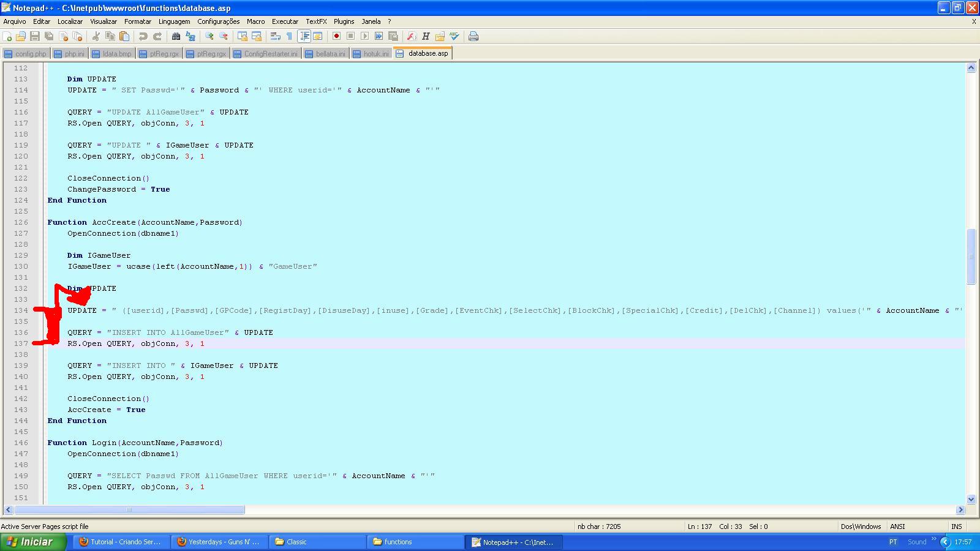Create a new file from the toolbar

[7, 36]
